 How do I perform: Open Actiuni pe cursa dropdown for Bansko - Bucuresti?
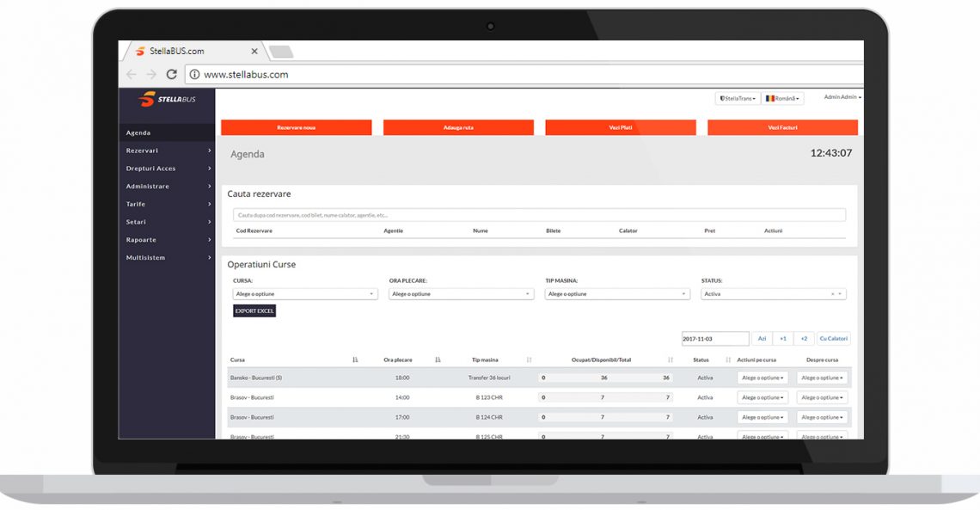(x=763, y=378)
